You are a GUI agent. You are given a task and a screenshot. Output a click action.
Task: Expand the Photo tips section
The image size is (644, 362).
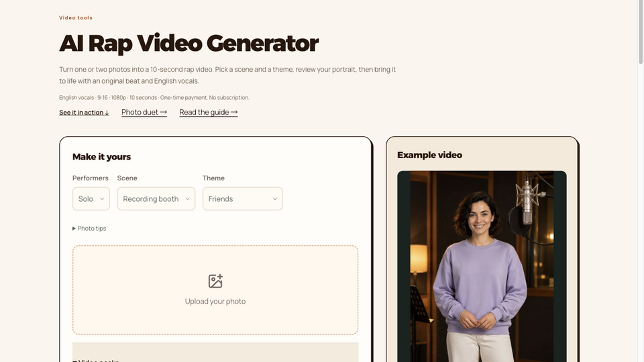click(x=89, y=228)
